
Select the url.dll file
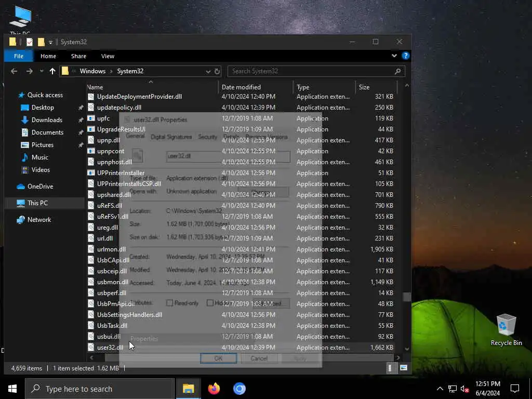coord(105,238)
